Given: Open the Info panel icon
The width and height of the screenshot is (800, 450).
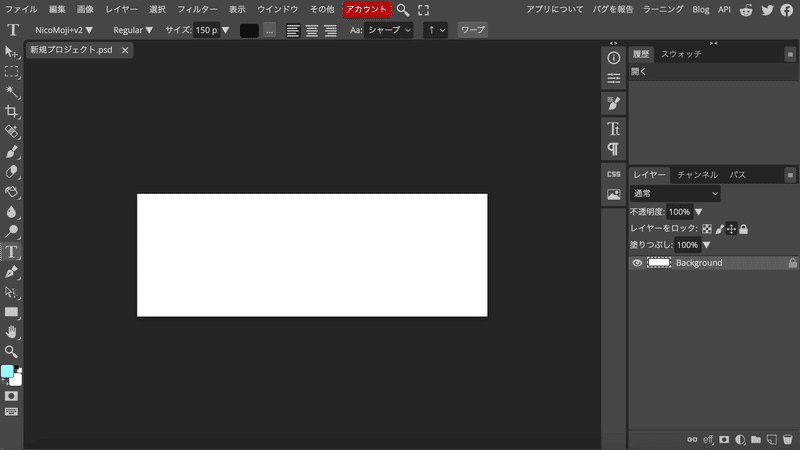Looking at the screenshot, I should pyautogui.click(x=614, y=58).
